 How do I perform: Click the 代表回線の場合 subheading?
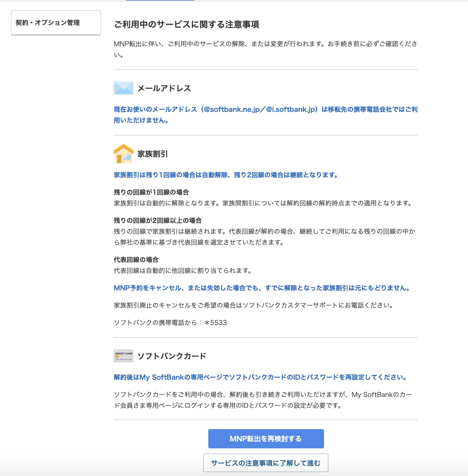(136, 260)
